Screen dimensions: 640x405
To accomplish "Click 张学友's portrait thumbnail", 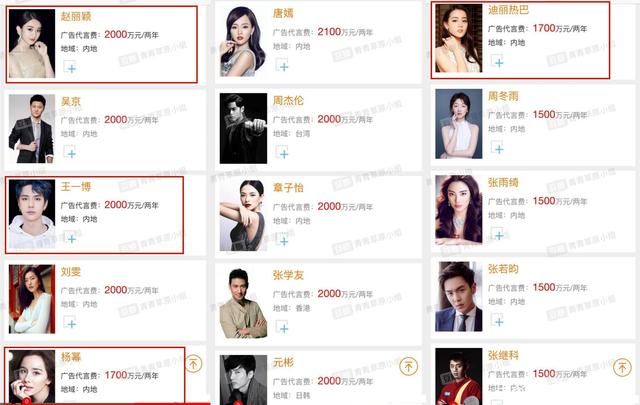I will pyautogui.click(x=243, y=303).
